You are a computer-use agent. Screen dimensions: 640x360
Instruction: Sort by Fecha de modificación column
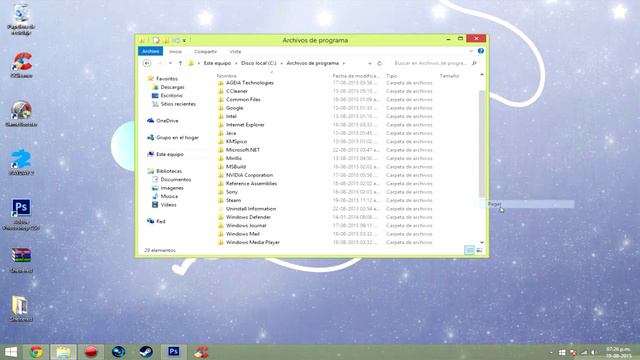[x=356, y=76]
